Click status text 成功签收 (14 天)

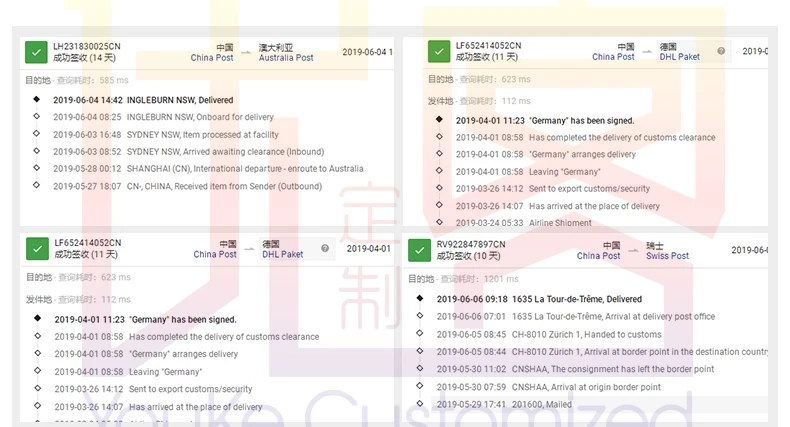coord(84,58)
